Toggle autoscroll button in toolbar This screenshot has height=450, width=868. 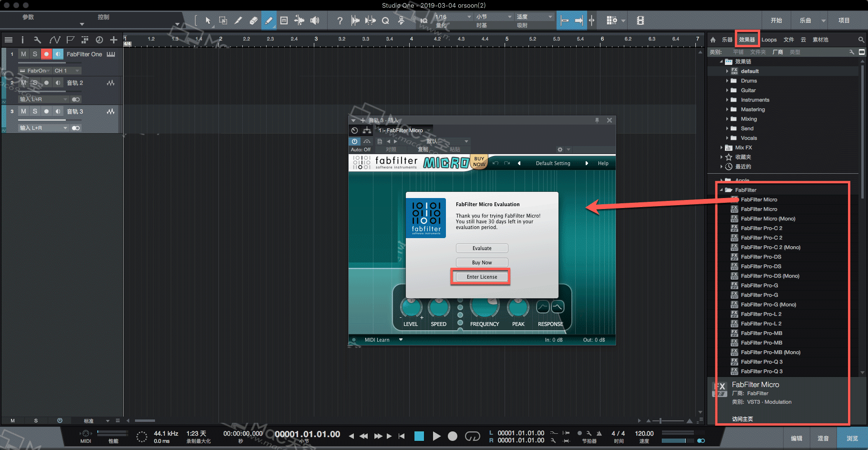pyautogui.click(x=579, y=21)
